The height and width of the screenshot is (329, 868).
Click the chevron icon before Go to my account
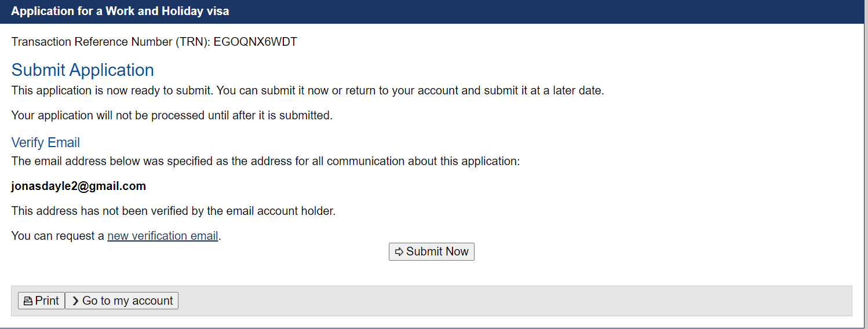point(75,301)
